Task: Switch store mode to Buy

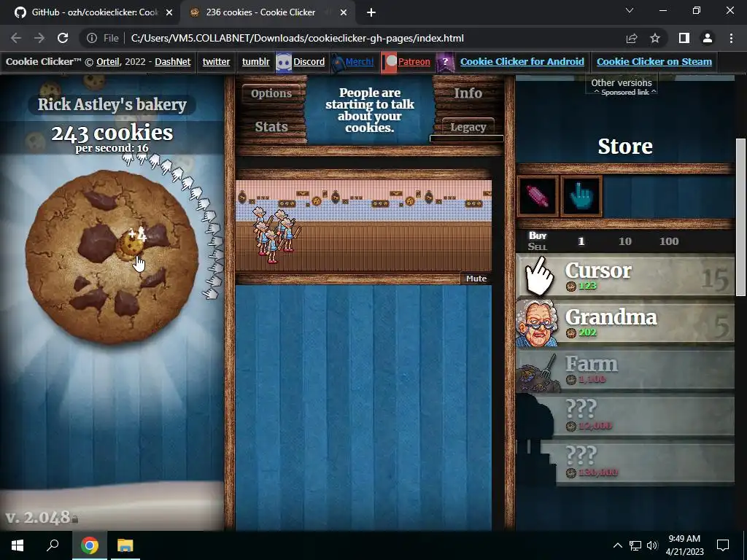Action: (538, 236)
